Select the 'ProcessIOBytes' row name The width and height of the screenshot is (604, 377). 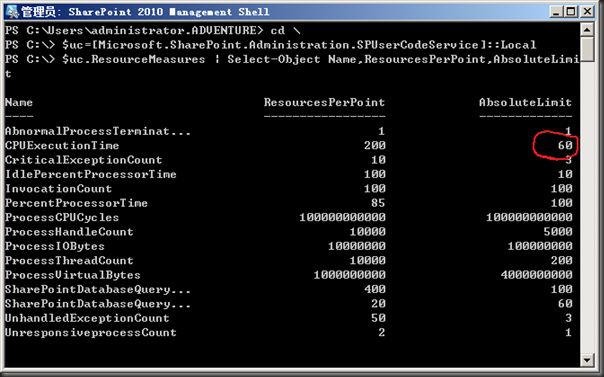click(x=55, y=246)
